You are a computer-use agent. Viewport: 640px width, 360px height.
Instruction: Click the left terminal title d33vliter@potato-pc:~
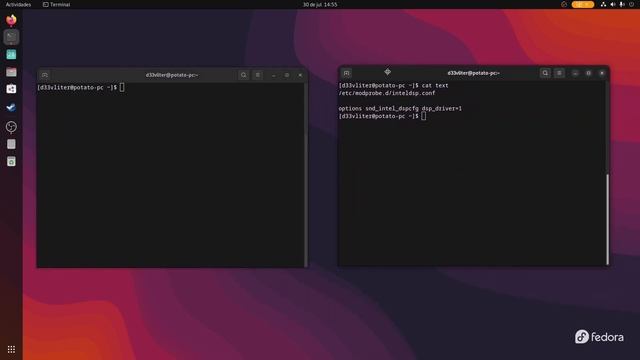tap(172, 75)
